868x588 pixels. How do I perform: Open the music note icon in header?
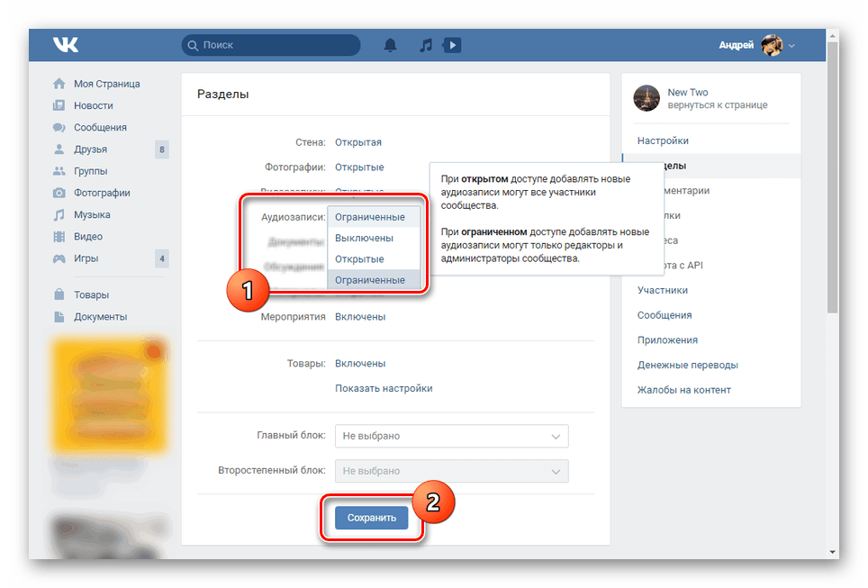tap(426, 45)
